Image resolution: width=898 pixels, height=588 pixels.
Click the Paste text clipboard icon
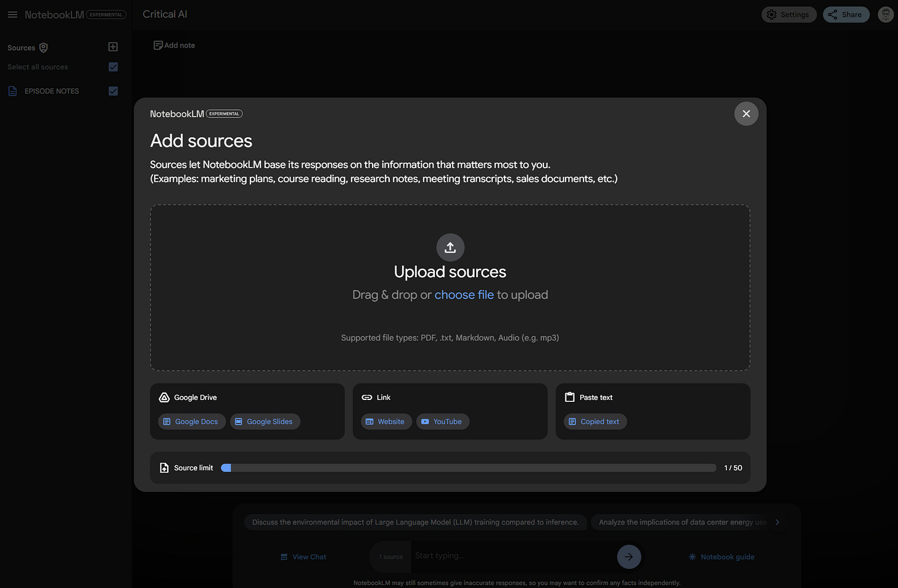[x=570, y=398]
